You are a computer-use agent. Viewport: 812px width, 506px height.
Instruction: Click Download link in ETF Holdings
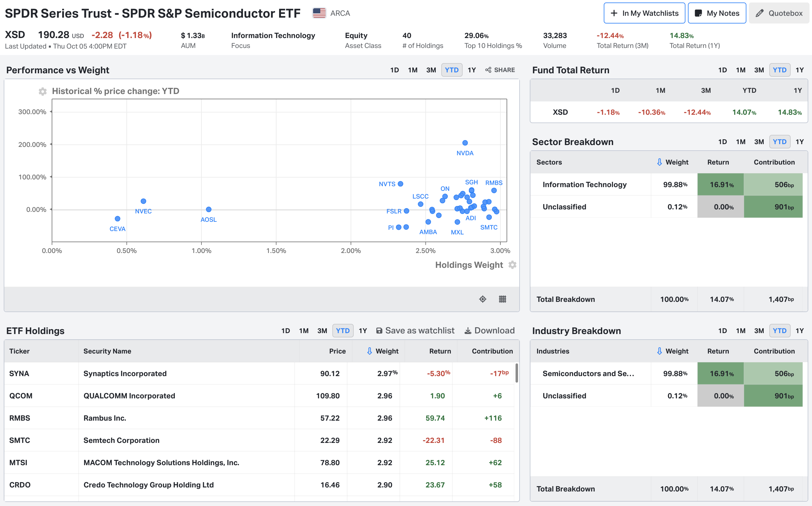(490, 331)
